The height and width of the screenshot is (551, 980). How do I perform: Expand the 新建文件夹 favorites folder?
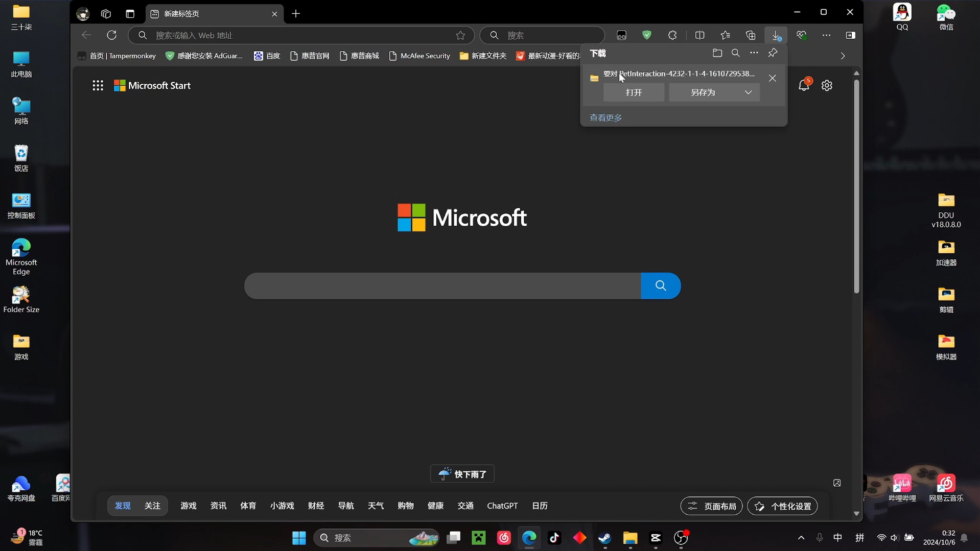483,56
